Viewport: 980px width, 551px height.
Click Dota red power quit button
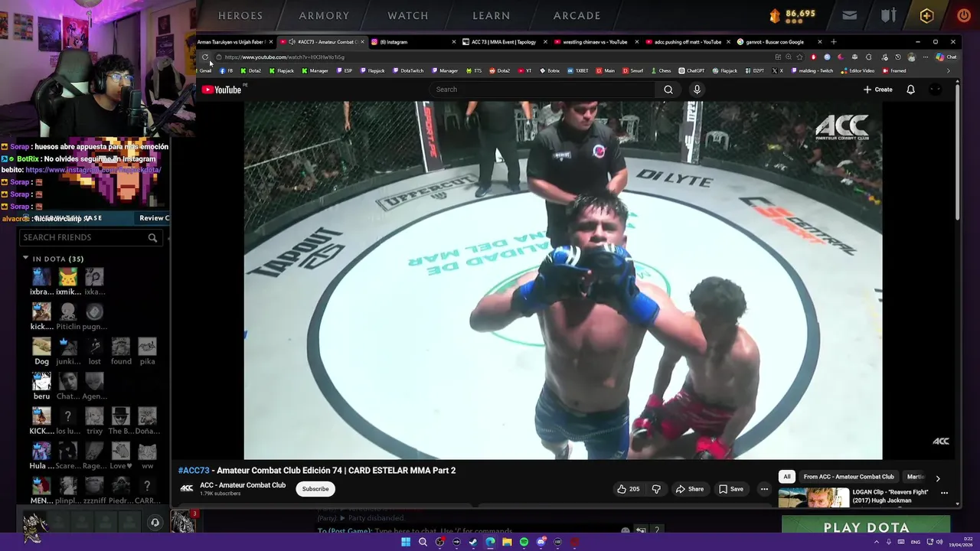[964, 15]
